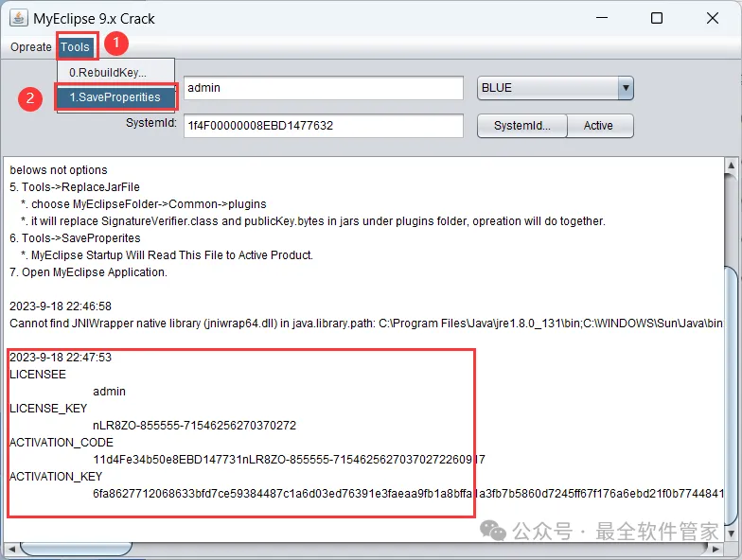Close the MyEclipse 9.x Crack window

point(713,18)
